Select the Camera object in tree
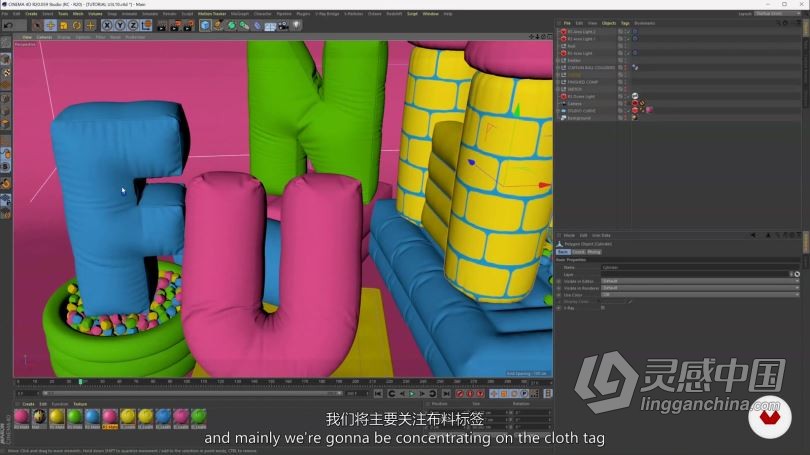The width and height of the screenshot is (810, 455). (574, 104)
